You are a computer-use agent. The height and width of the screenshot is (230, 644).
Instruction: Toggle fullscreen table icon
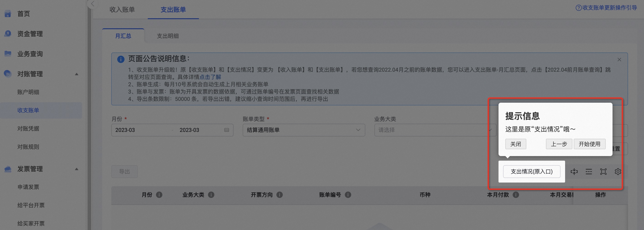pyautogui.click(x=603, y=172)
